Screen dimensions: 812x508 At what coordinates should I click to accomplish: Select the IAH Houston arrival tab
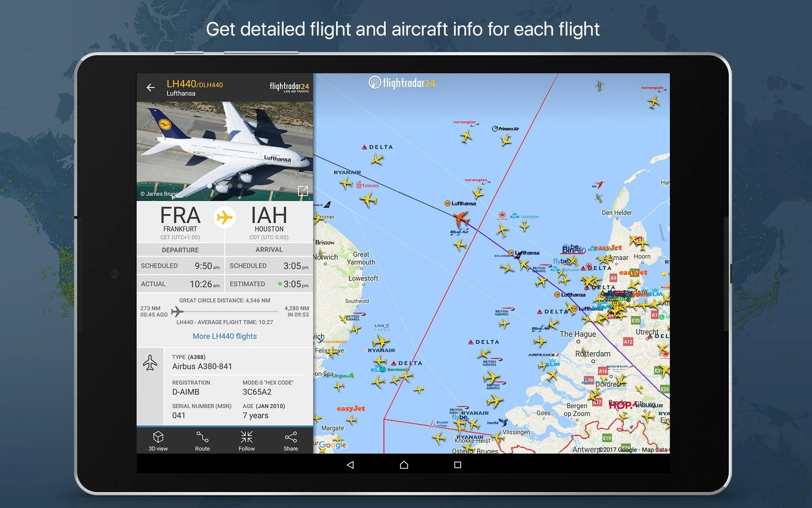(268, 249)
